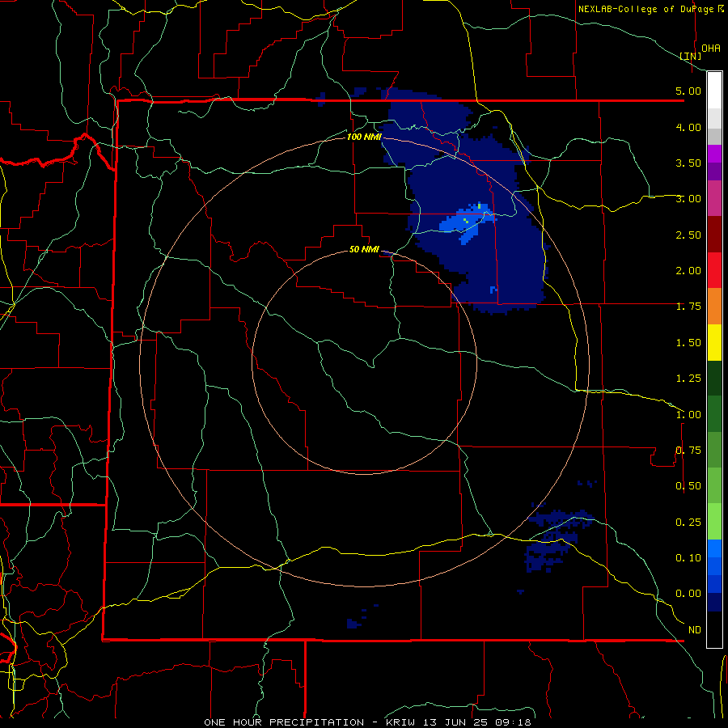Image resolution: width=728 pixels, height=728 pixels.
Task: Click the 0.00 scale label
Action: click(x=688, y=594)
